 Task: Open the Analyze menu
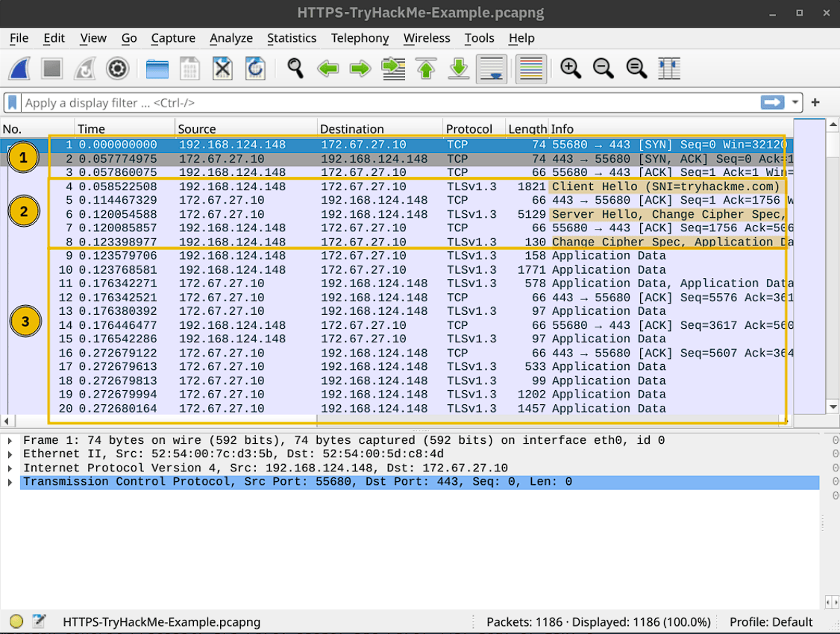pos(231,38)
